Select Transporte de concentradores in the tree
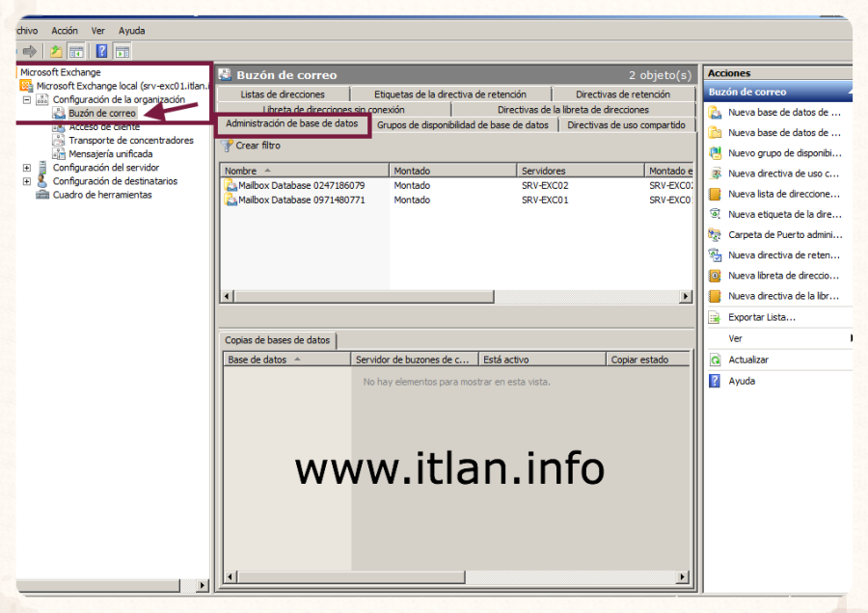 [130, 141]
